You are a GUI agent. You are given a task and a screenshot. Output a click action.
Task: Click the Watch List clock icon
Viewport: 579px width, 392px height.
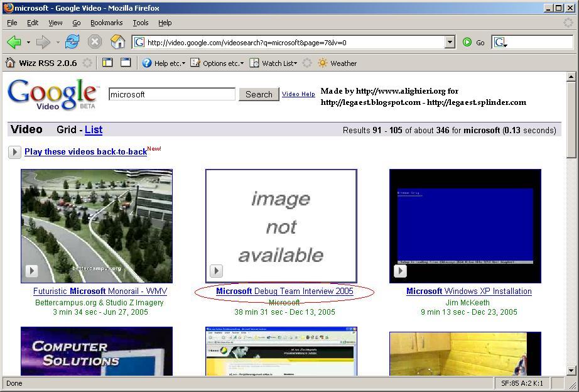[x=254, y=63]
